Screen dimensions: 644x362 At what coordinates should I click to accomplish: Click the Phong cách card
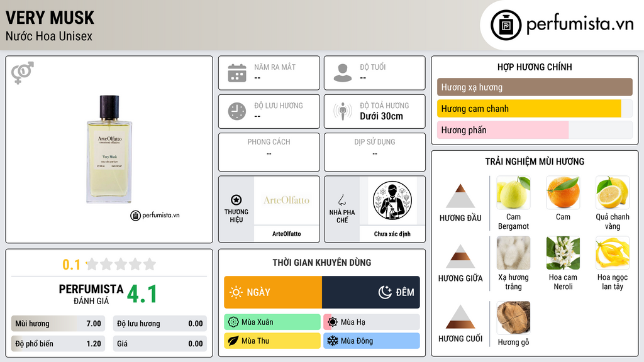pyautogui.click(x=269, y=152)
